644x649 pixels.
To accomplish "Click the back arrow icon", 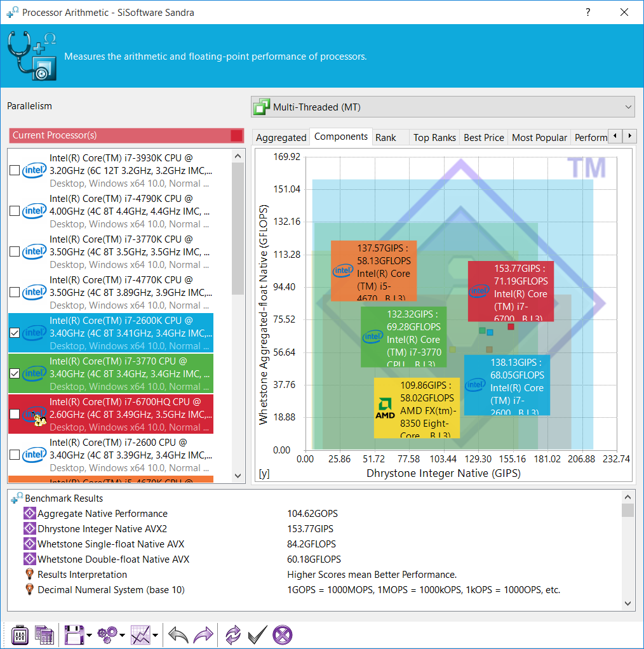I will point(178,634).
